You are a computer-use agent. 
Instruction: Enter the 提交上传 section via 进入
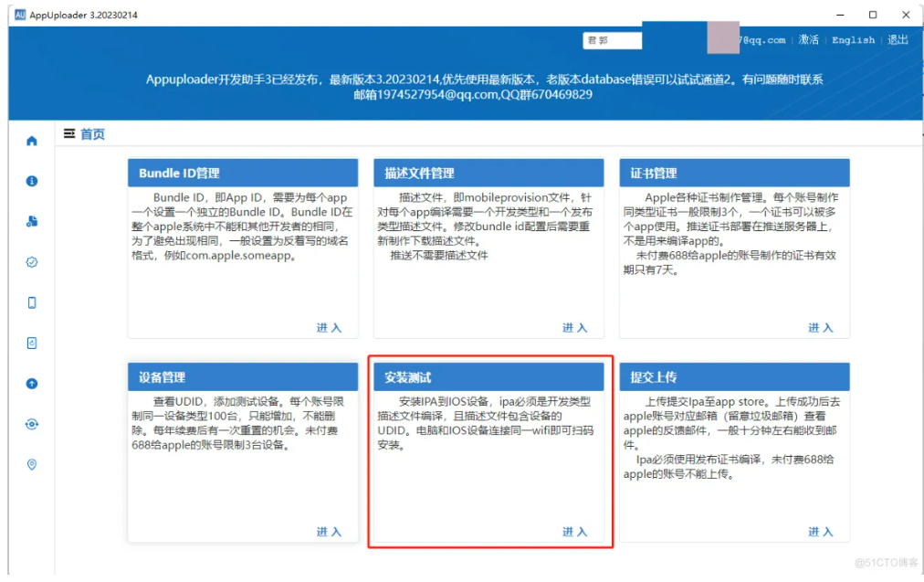click(x=820, y=532)
